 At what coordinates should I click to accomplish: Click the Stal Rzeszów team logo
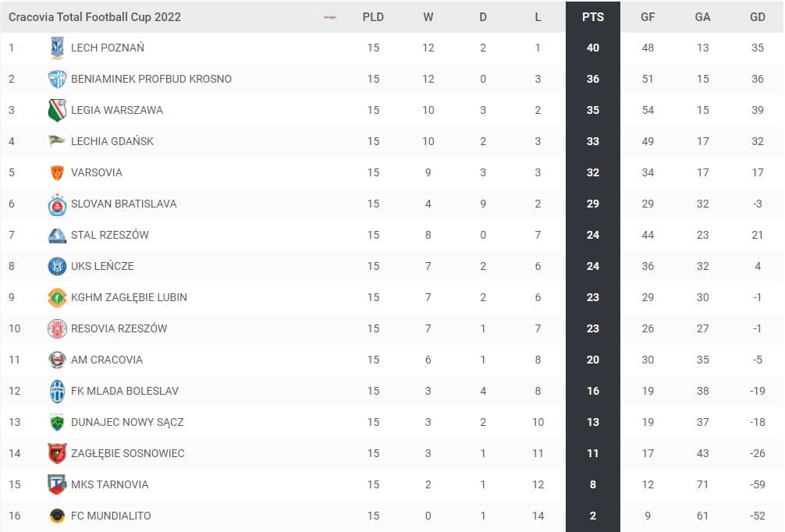57,236
